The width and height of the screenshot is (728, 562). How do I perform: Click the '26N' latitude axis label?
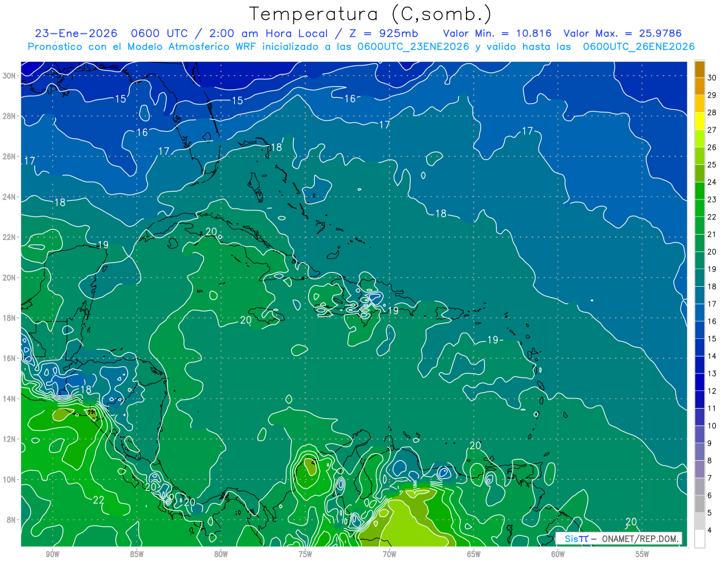tap(10, 156)
